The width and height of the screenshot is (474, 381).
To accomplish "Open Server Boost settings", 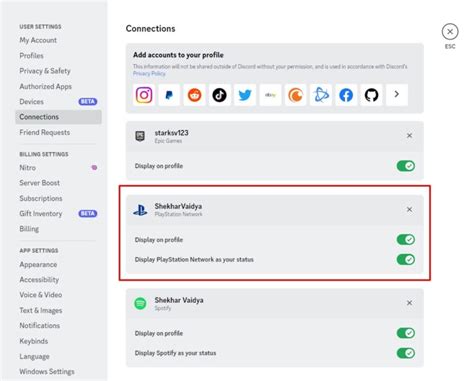I will (58, 183).
